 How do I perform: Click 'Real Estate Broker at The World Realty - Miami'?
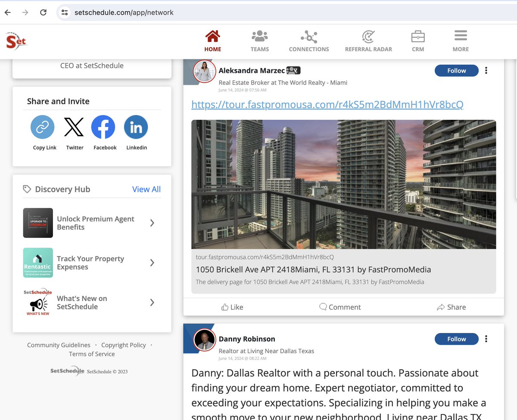point(283,83)
